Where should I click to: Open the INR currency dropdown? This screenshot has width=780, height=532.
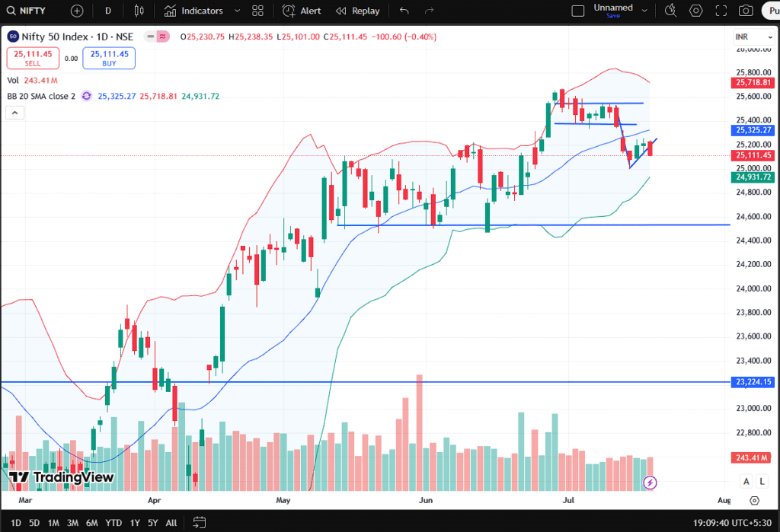(753, 37)
